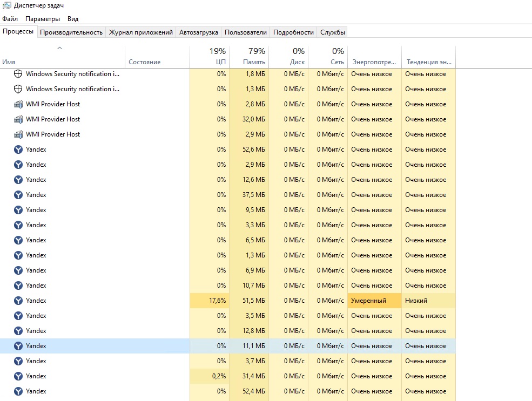Viewport: 532px width, 401px height.
Task: Switch to the Службы tab
Action: tap(333, 32)
